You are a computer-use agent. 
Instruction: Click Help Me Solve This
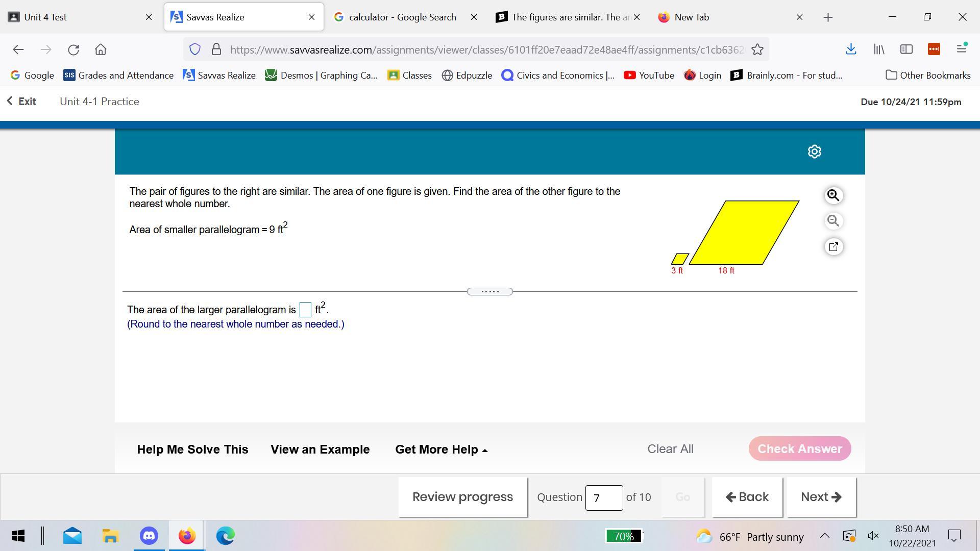click(x=192, y=449)
